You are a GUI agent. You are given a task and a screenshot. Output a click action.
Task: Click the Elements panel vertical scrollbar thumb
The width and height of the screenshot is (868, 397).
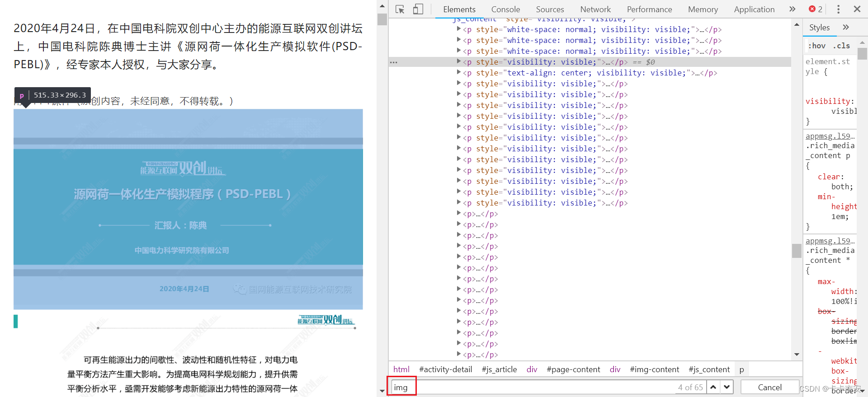797,251
